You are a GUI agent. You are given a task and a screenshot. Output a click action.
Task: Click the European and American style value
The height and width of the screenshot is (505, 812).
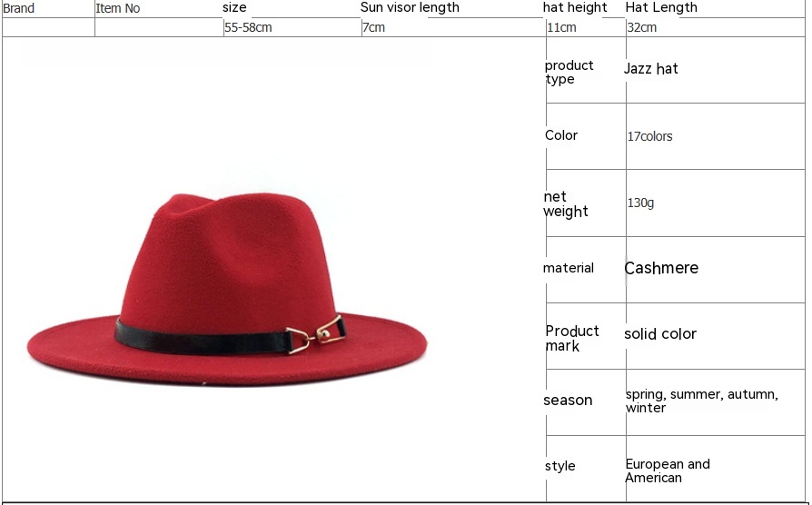(x=668, y=470)
